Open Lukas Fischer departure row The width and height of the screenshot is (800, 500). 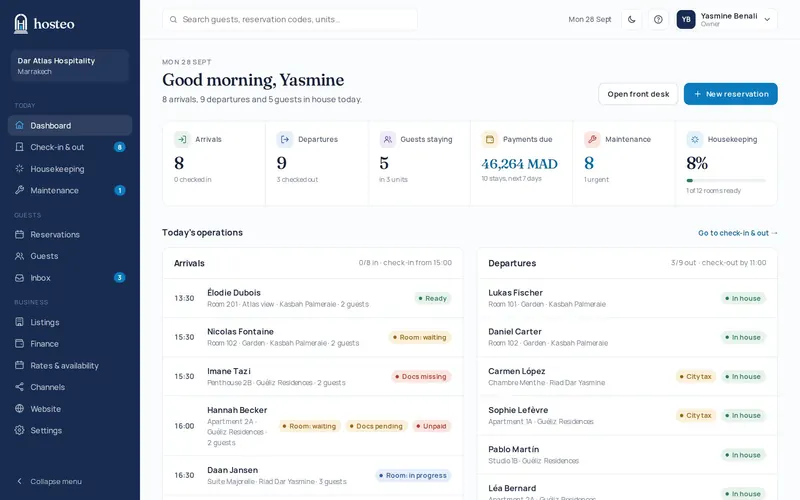coord(627,298)
